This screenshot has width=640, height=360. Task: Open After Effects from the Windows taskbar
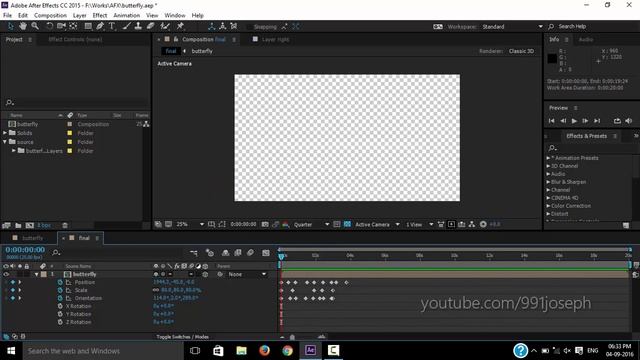click(x=310, y=351)
